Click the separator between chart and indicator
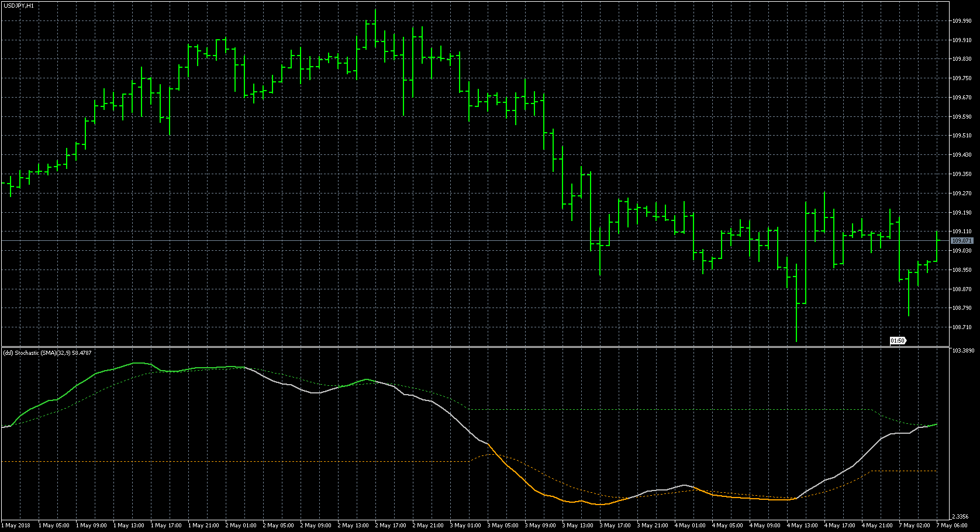Viewport: 980px width, 532px height. [x=468, y=347]
